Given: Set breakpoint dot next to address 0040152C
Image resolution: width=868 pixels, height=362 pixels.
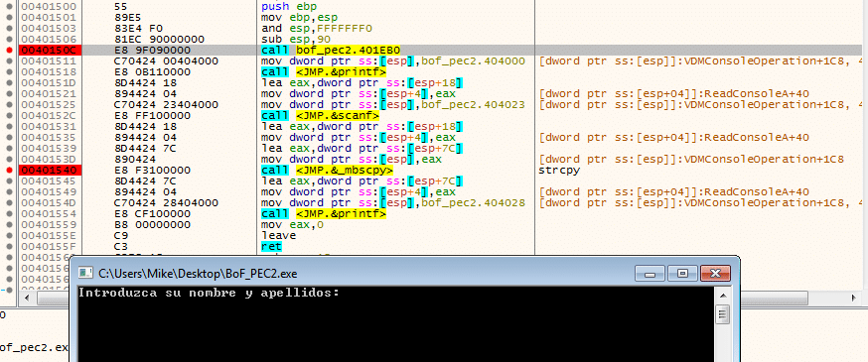Looking at the screenshot, I should (x=9, y=115).
